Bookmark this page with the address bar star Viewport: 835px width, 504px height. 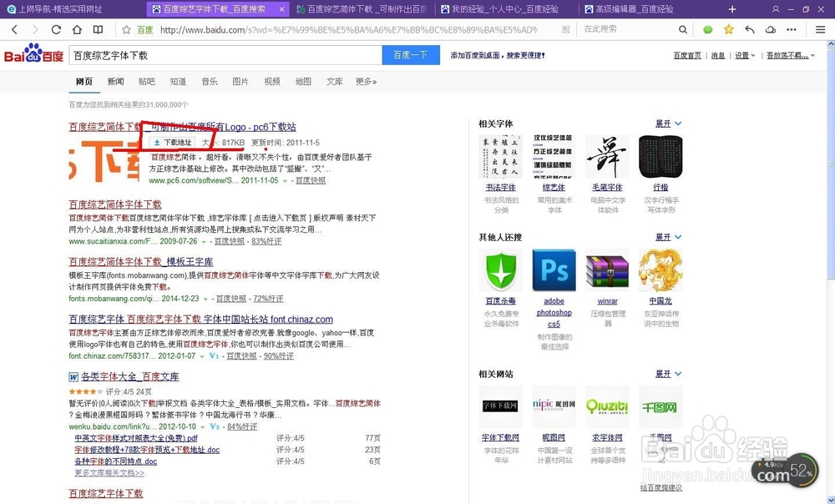[x=126, y=30]
